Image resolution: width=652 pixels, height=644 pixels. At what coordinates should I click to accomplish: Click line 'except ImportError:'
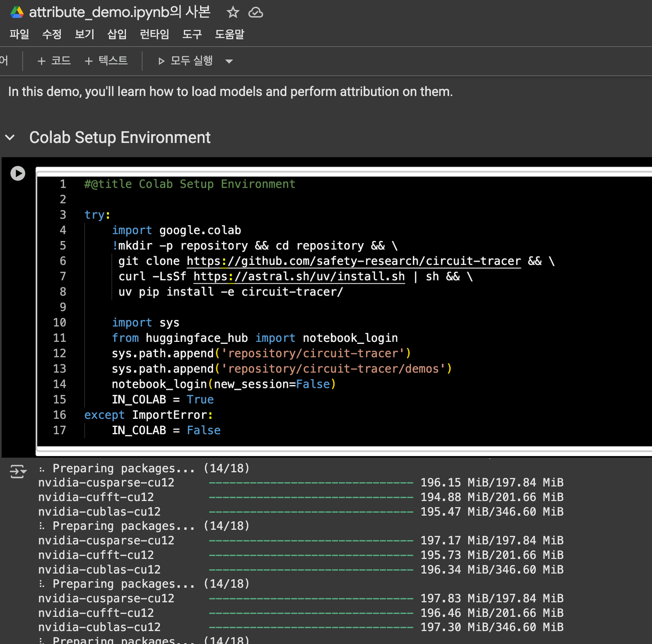click(x=149, y=415)
